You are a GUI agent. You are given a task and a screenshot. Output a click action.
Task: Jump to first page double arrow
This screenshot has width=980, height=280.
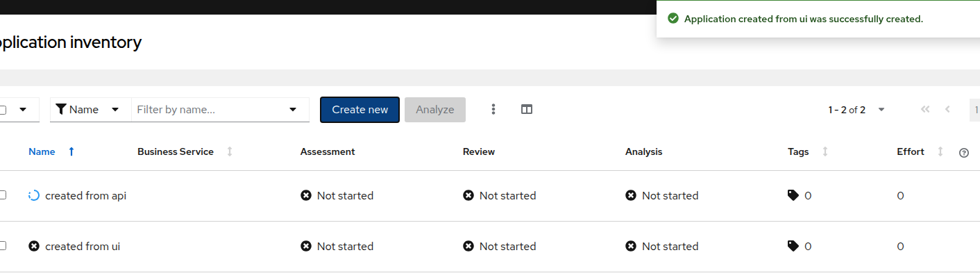pos(924,109)
